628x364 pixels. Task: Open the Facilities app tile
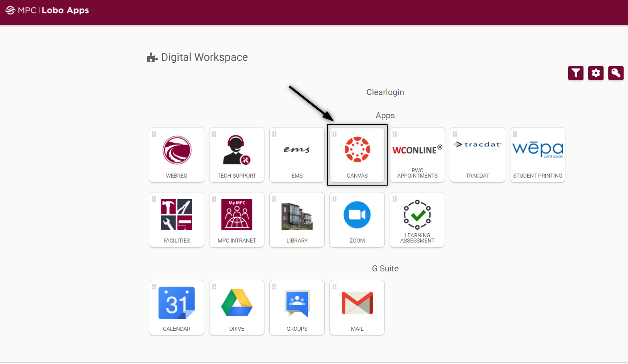(177, 220)
